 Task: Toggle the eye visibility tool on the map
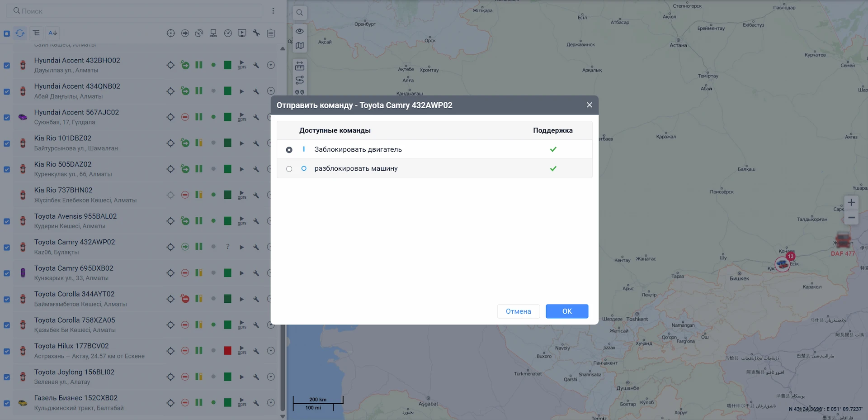(300, 31)
